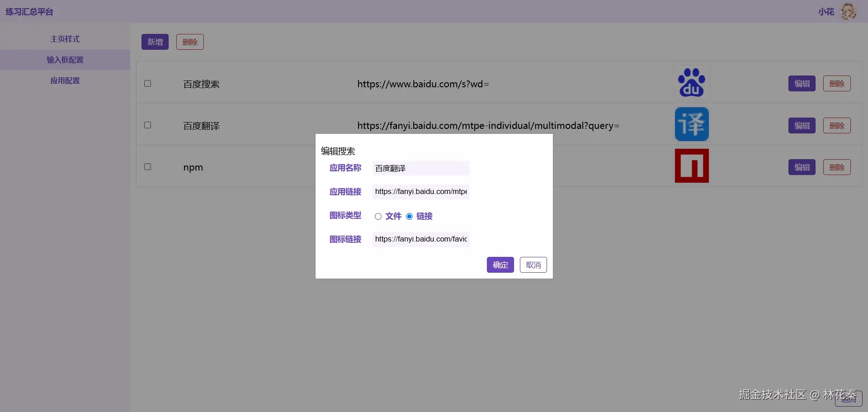Viewport: 868px width, 412px height.
Task: Click 删除 button for npm row
Action: tap(837, 167)
